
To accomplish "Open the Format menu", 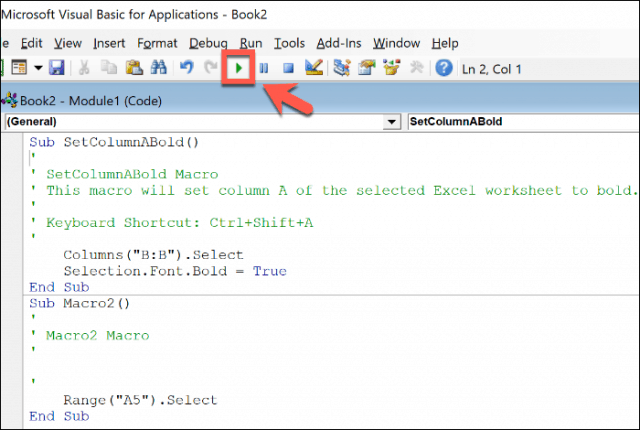I will [x=157, y=43].
